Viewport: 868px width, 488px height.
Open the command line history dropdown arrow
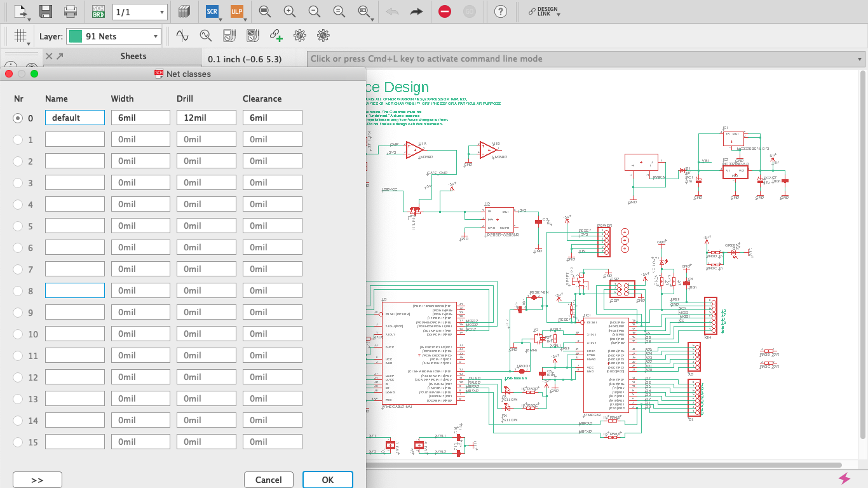[860, 58]
